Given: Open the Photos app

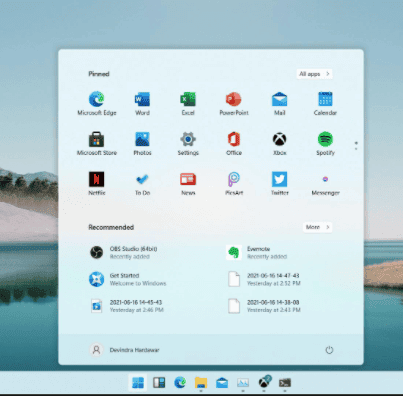Looking at the screenshot, I should (142, 143).
